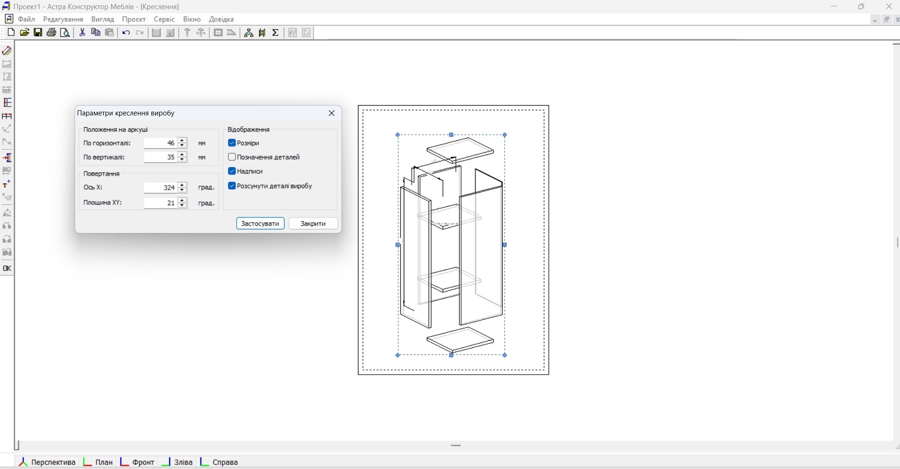Decrease По горизонталі value with down arrow
Screen dimensions: 900x469
coord(182,145)
